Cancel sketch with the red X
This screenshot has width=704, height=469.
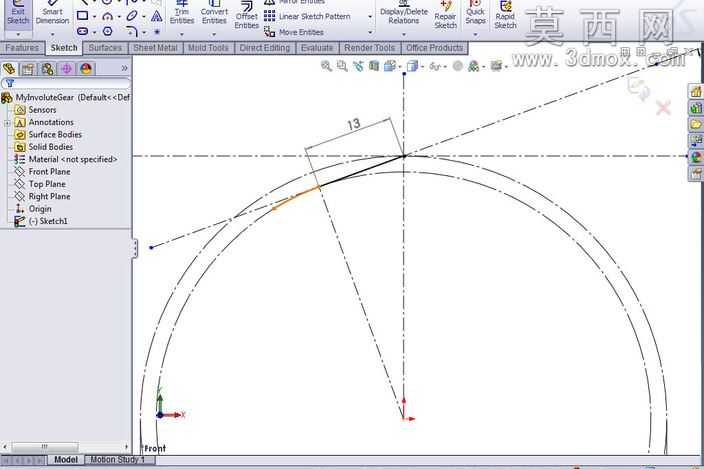pyautogui.click(x=664, y=108)
